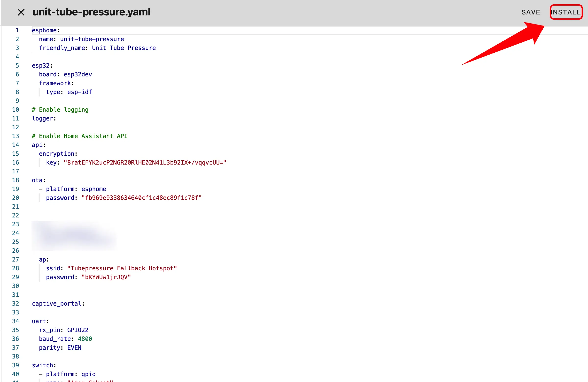The image size is (588, 382).
Task: Click the SAVE button
Action: pos(530,12)
